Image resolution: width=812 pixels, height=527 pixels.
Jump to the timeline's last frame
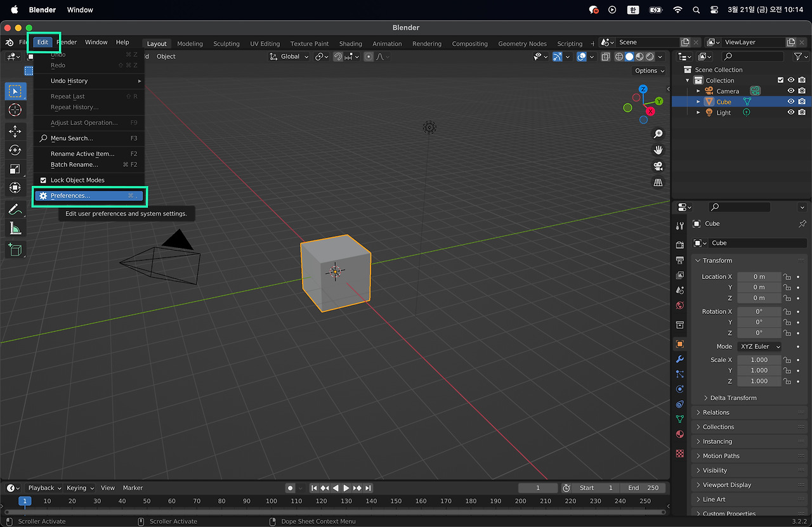(x=368, y=488)
